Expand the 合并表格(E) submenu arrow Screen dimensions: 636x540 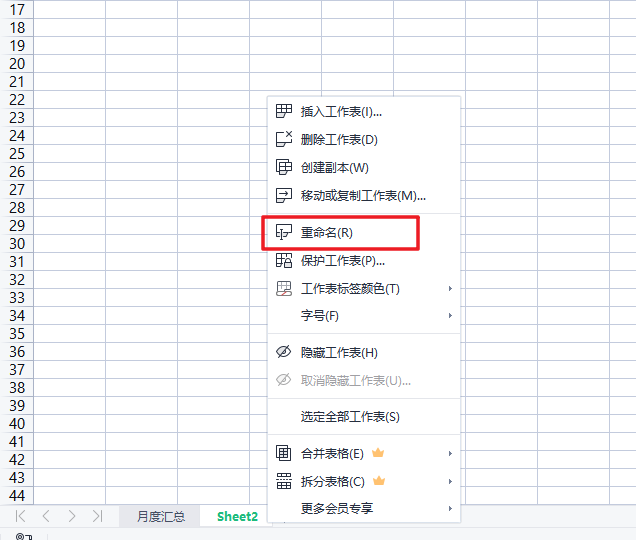coord(450,453)
